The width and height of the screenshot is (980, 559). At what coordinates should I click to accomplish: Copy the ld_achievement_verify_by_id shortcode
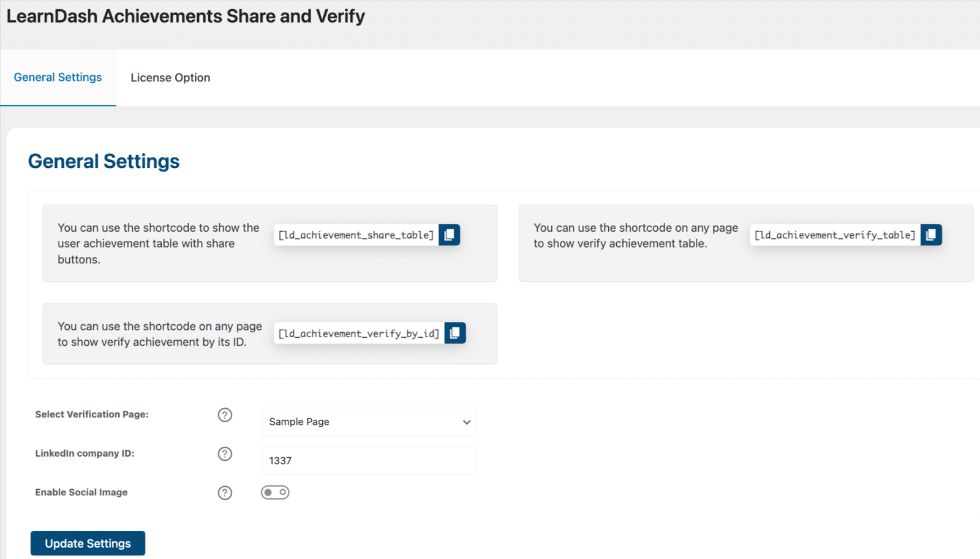click(x=455, y=333)
